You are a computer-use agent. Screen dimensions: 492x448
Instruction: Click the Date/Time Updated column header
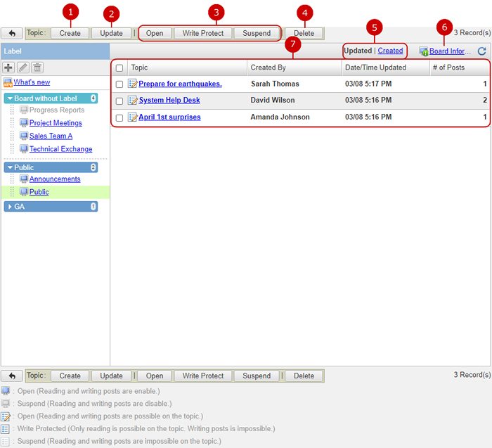tap(386, 68)
